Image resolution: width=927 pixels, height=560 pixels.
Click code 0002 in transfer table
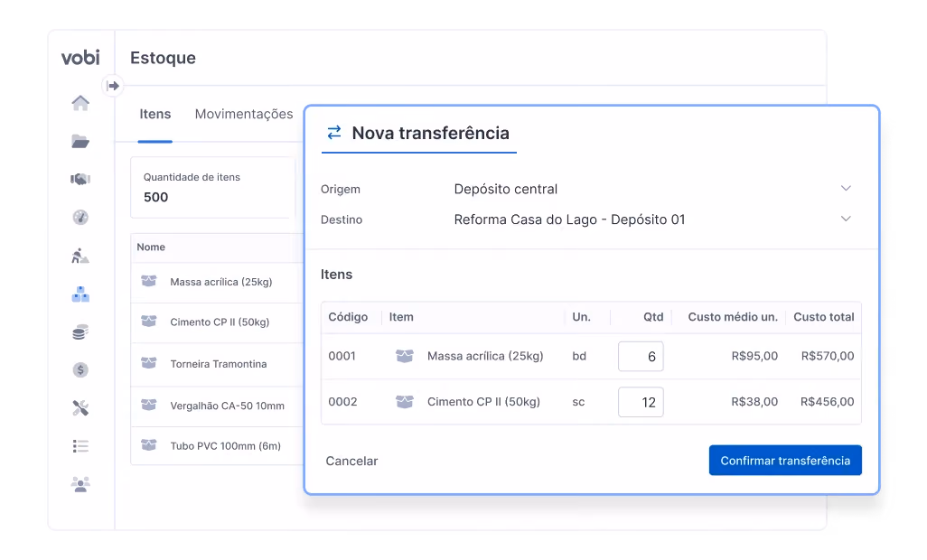pos(342,402)
